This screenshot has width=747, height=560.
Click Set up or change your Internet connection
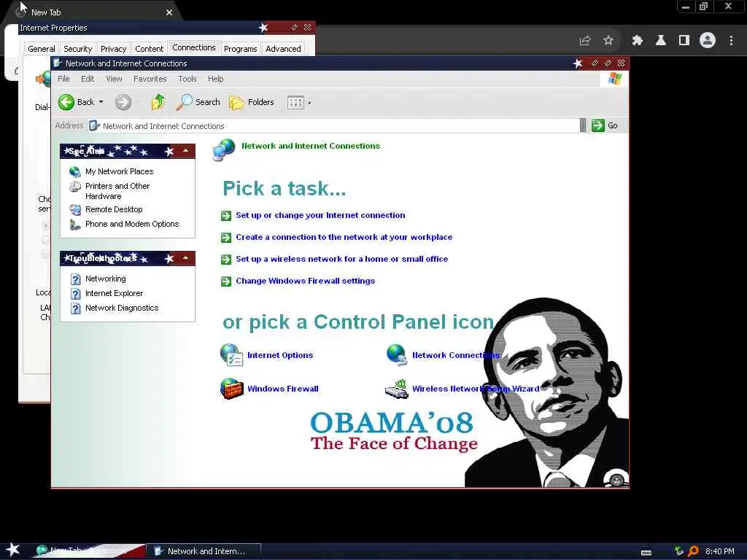coord(321,215)
